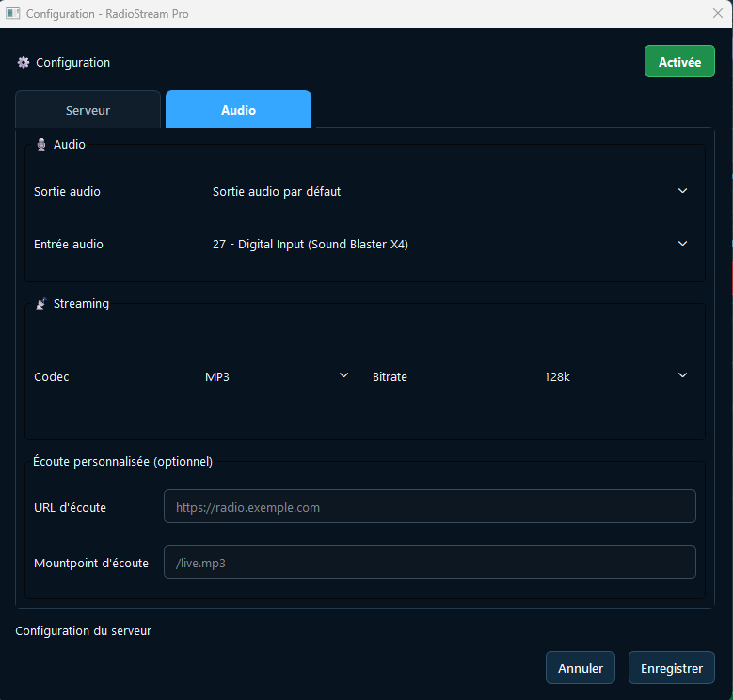Toggle the green Activée button
Viewport: 733px width, 700px height.
679,61
